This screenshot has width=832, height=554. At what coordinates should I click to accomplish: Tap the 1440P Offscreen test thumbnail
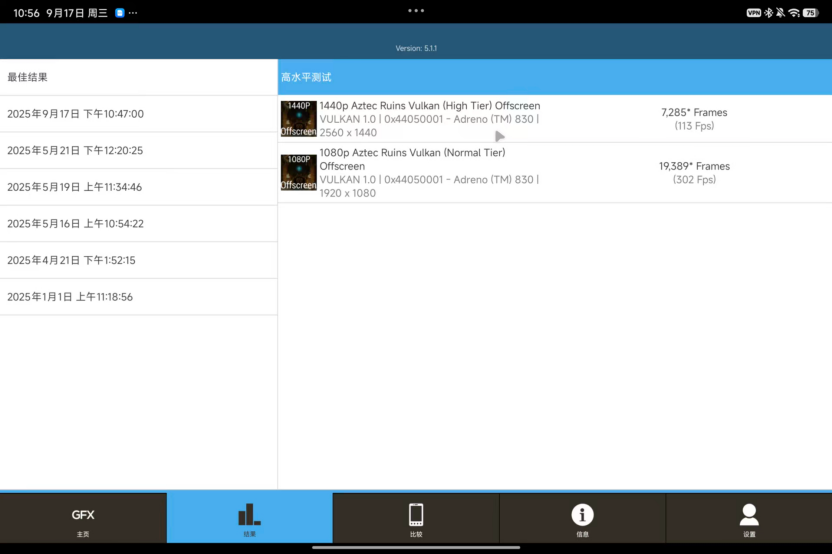pyautogui.click(x=298, y=119)
